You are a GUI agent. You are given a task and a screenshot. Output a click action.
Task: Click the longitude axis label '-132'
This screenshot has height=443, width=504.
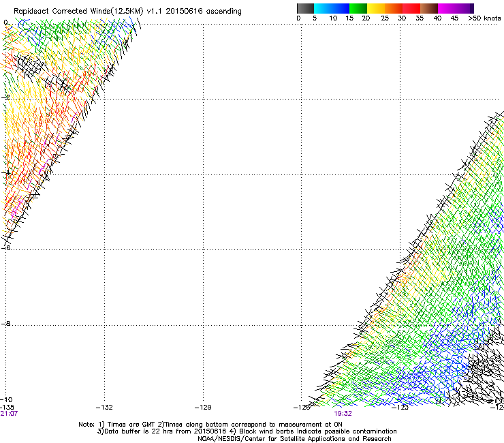pos(104,408)
